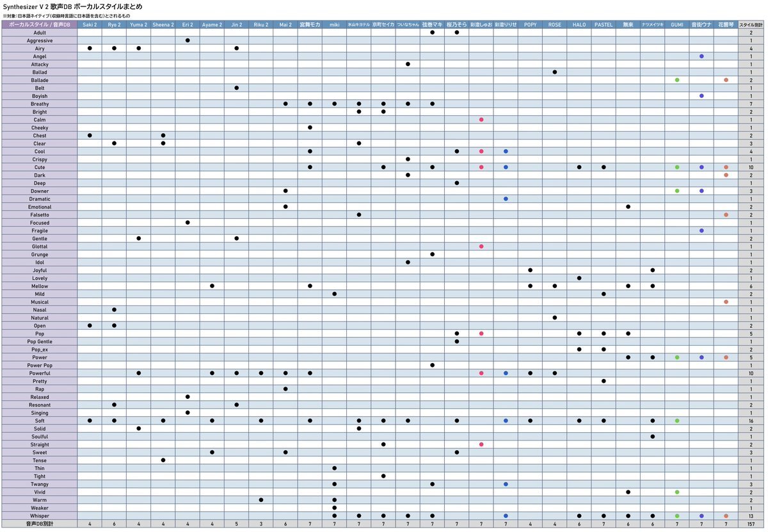The height and width of the screenshot is (532, 768).
Task: Click the purple dot for Angel under 音街ウナ
Action: click(x=701, y=56)
